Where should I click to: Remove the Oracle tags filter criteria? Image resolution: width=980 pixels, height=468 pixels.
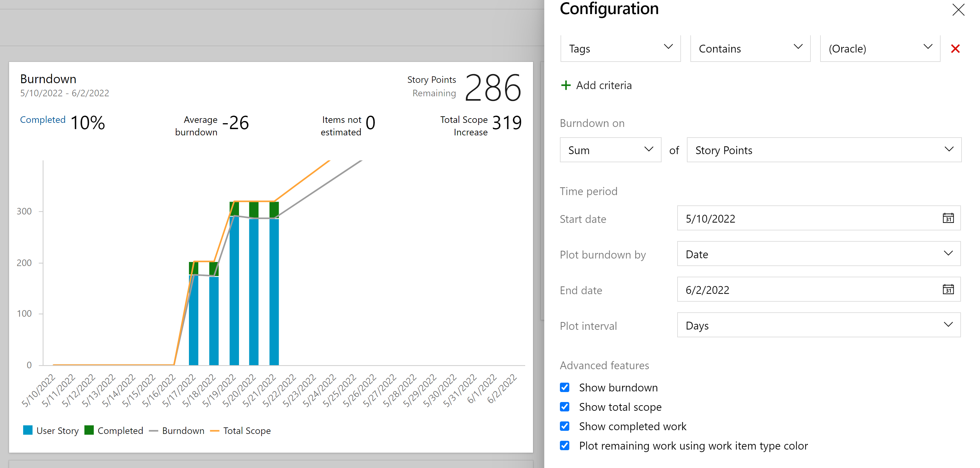(956, 48)
